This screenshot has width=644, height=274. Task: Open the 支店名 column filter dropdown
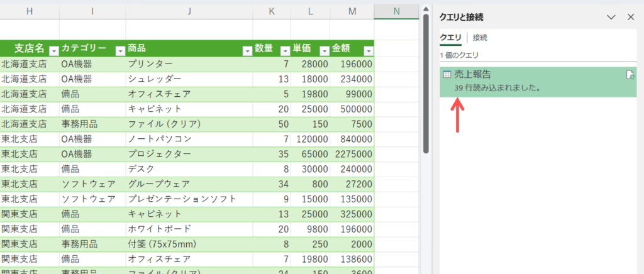point(53,50)
